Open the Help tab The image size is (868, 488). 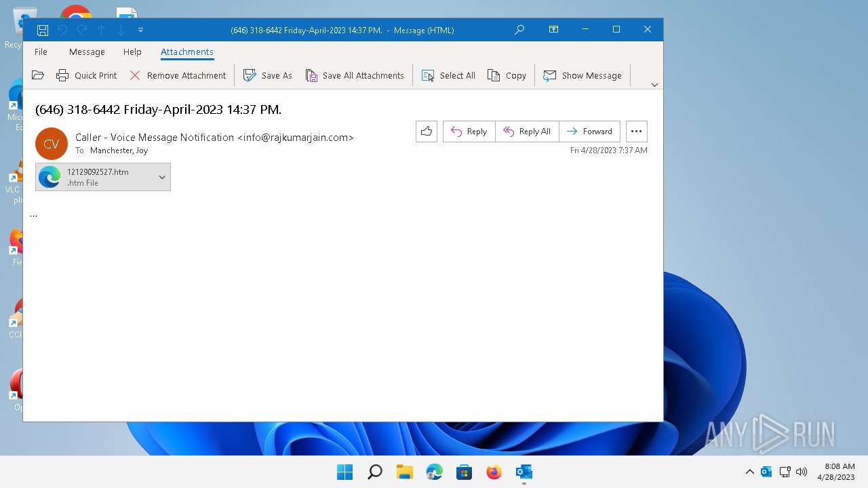[x=132, y=52]
